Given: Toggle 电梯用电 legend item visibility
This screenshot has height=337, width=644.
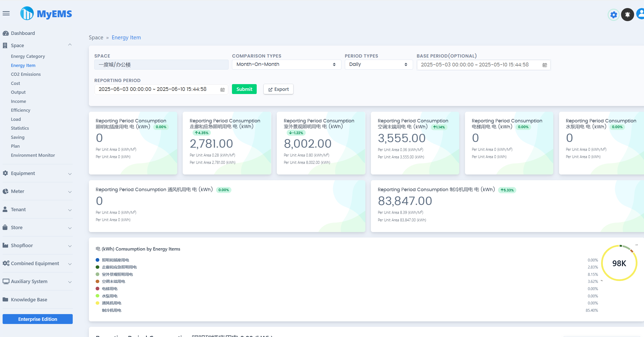Looking at the screenshot, I should pyautogui.click(x=109, y=289).
